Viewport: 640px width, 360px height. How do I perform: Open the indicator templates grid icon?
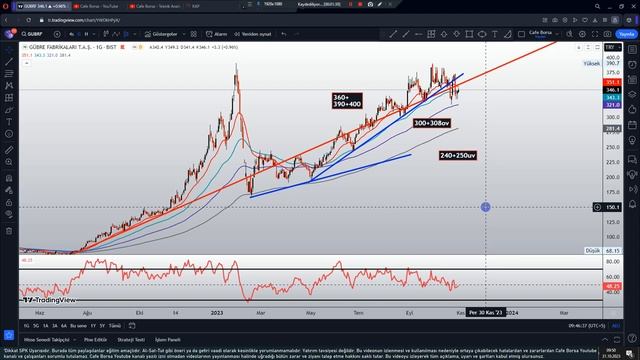193,34
